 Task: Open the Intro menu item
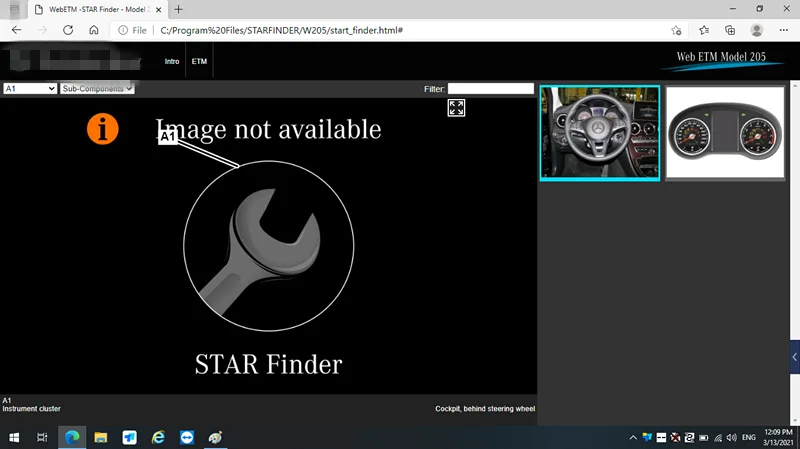pyautogui.click(x=172, y=61)
